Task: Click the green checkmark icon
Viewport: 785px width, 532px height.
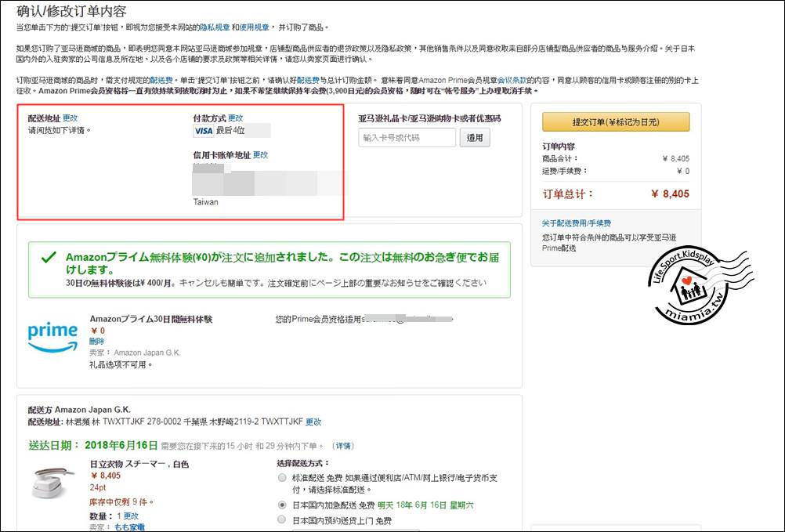Action: click(49, 257)
